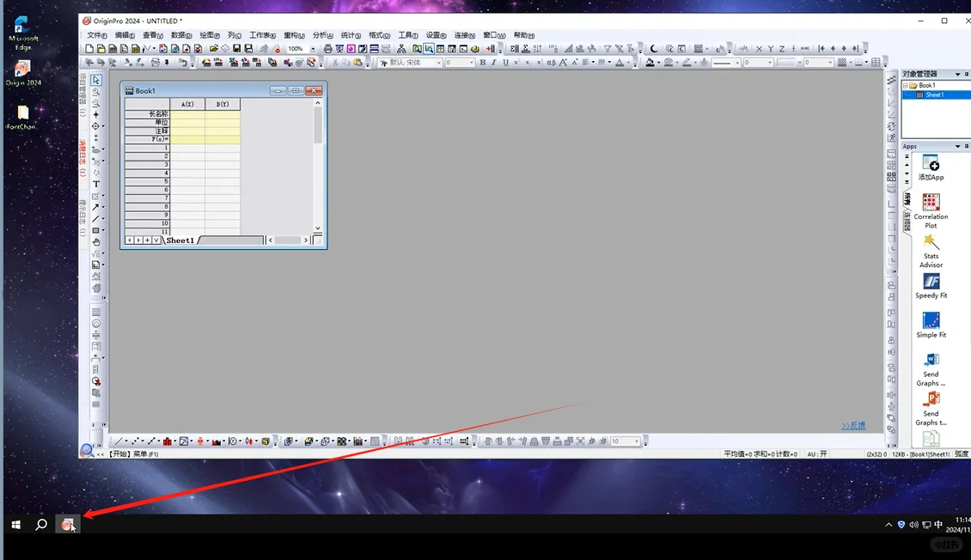Toggle the Messages Log side tab

coord(83,158)
